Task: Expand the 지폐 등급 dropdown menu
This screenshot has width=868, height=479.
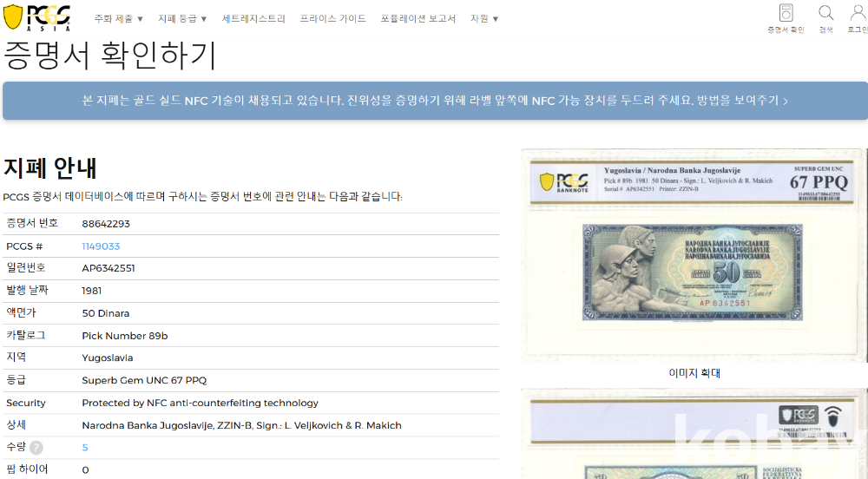Action: click(x=182, y=19)
